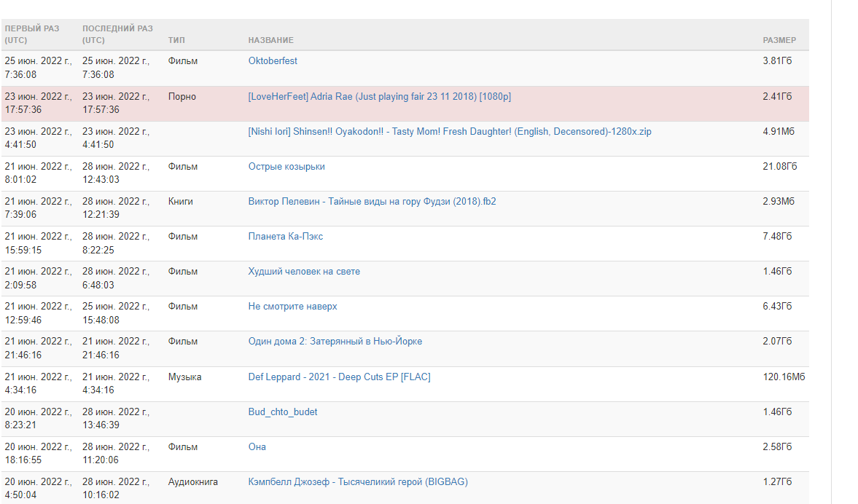Image resolution: width=858 pixels, height=504 pixels.
Task: Open the Кэмпбелл Джозеф Тысячеликий герой link
Action: pyautogui.click(x=358, y=481)
